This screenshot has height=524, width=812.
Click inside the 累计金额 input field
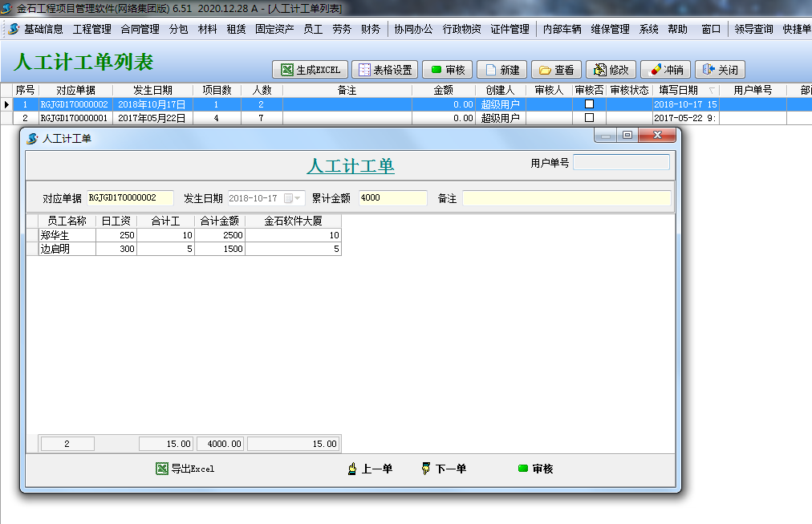[x=392, y=197]
